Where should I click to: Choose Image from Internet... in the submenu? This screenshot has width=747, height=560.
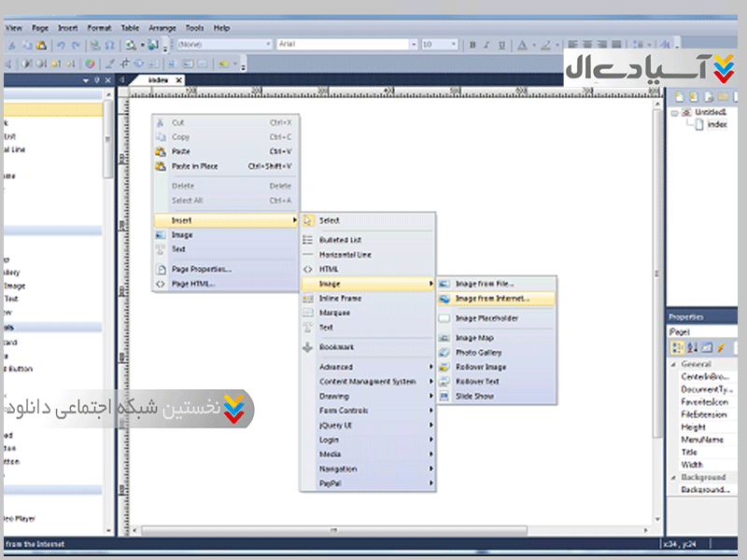point(492,299)
